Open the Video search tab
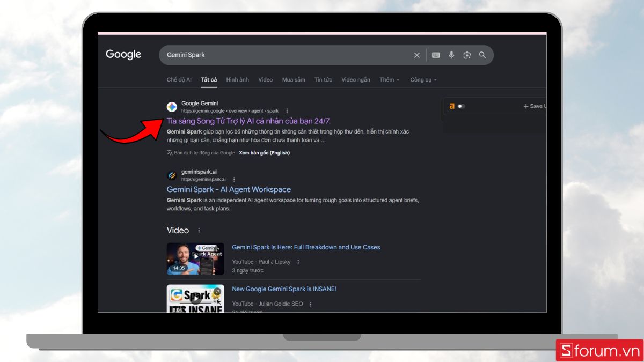644x362 pixels. point(266,80)
